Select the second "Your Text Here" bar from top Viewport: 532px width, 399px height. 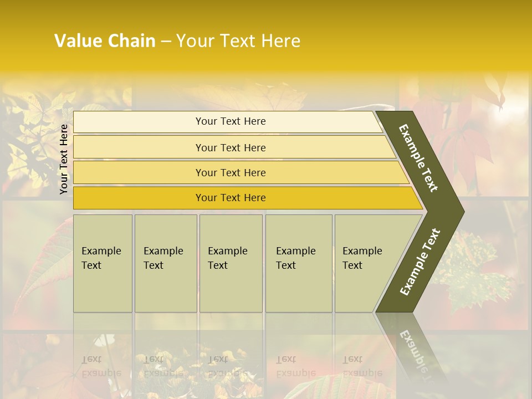pos(230,147)
